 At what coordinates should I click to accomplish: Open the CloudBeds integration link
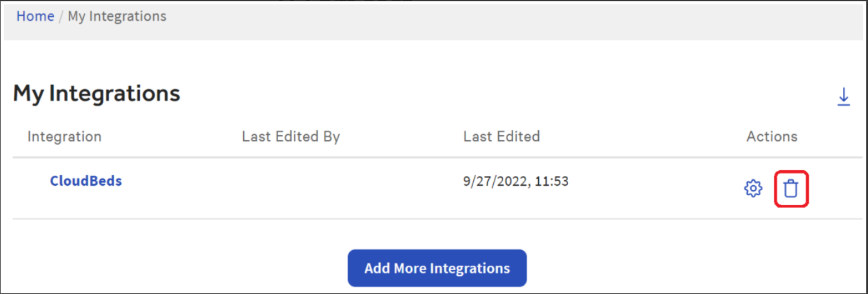pyautogui.click(x=86, y=181)
